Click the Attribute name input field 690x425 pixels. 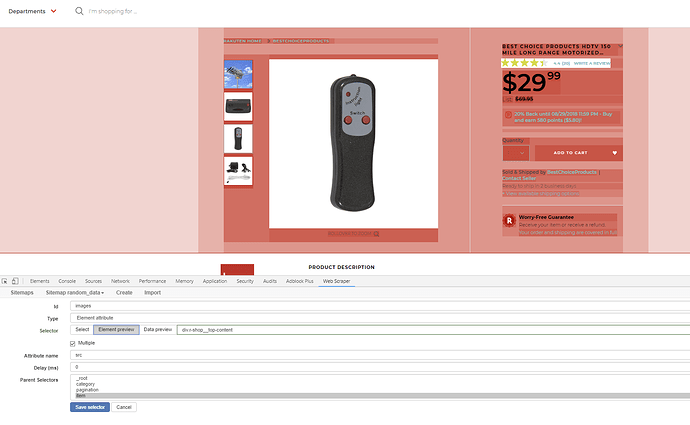[x=380, y=355]
